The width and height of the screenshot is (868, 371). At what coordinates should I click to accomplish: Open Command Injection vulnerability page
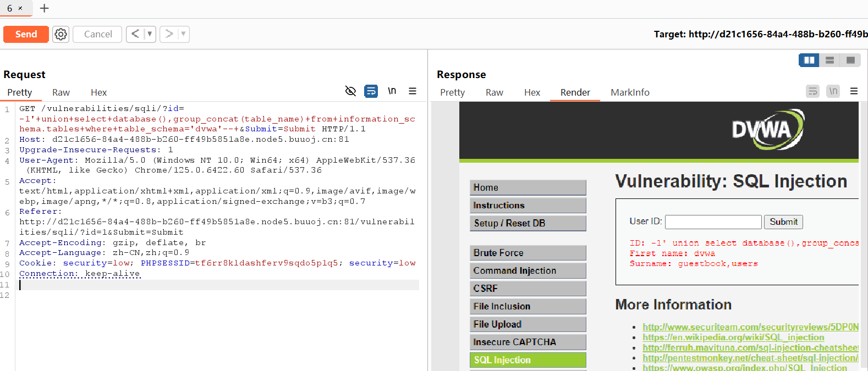(528, 270)
